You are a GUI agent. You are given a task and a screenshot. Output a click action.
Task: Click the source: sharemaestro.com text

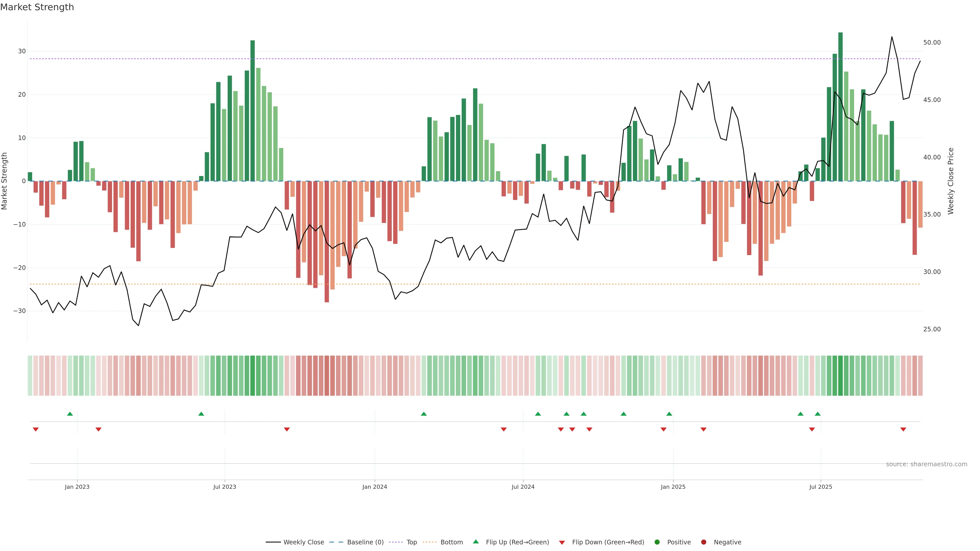pyautogui.click(x=926, y=464)
